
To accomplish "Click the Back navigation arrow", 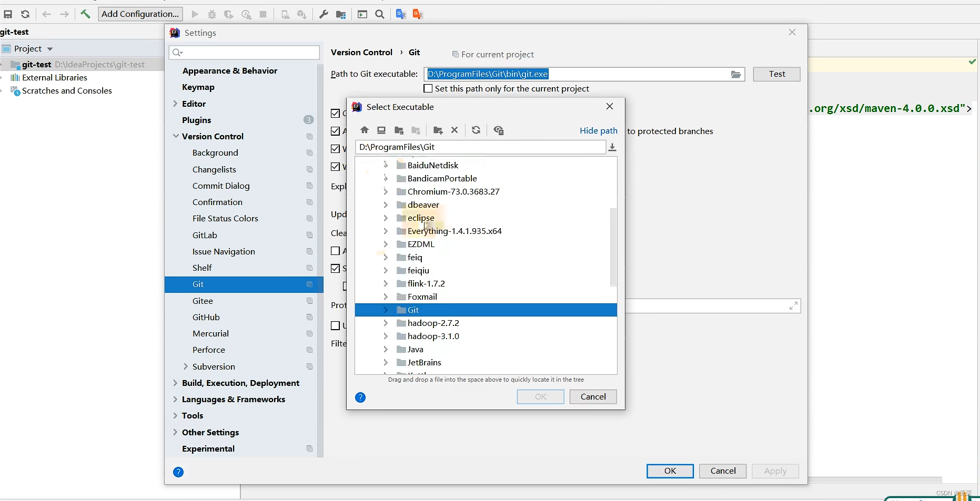I will point(46,14).
